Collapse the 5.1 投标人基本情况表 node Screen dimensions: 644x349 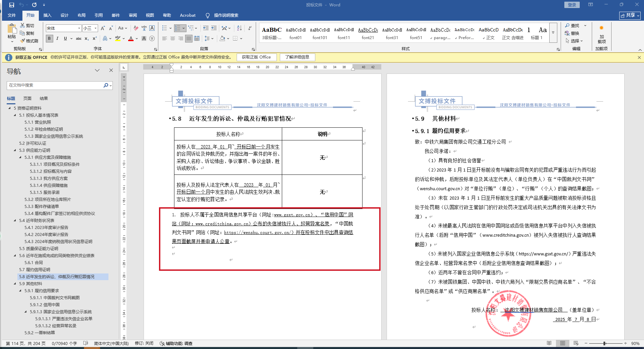pyautogui.click(x=15, y=115)
